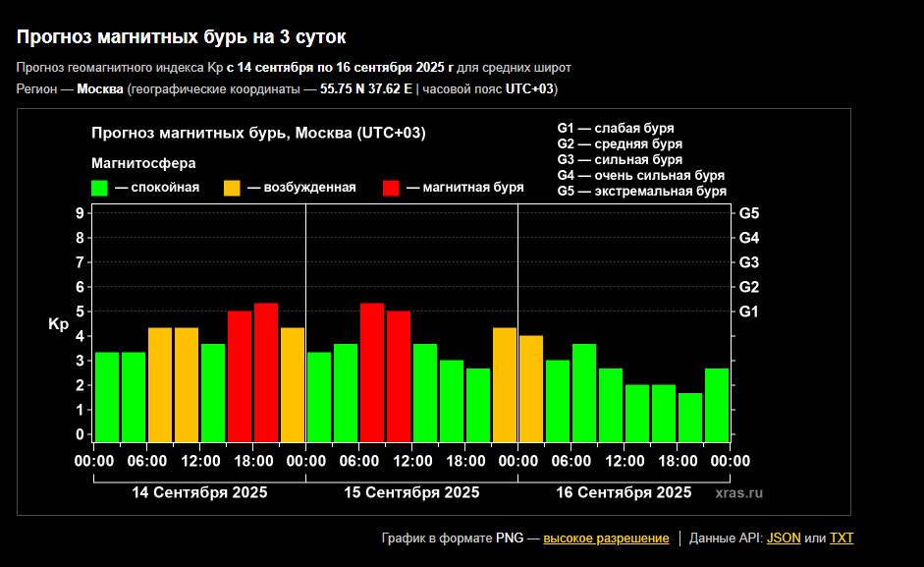Select the tallest red bar on 14 September
Screen dimensions: 924x567
coord(266,371)
